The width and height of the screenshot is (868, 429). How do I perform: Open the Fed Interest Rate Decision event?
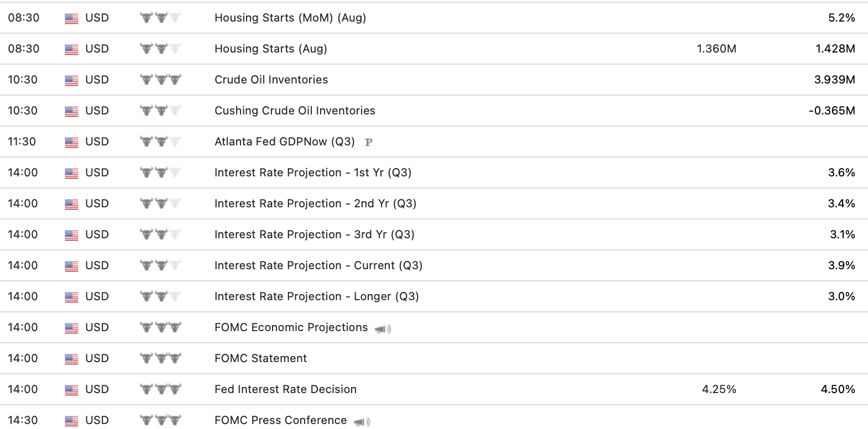point(285,389)
